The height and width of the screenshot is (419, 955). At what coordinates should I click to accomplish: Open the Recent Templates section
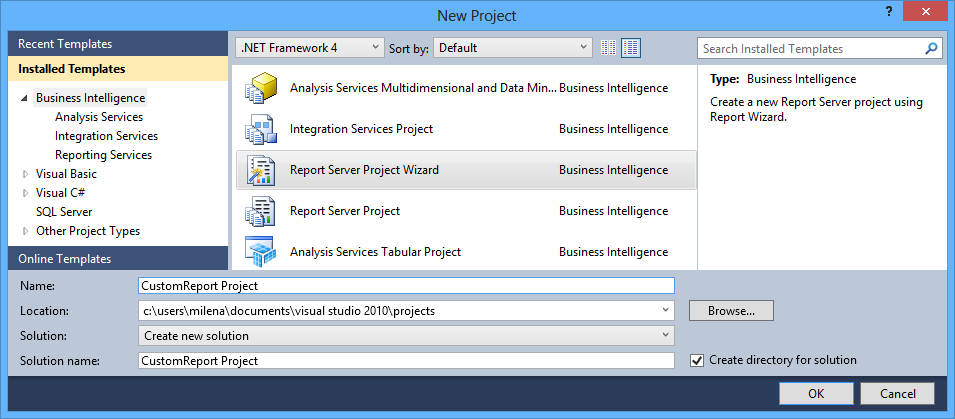pyautogui.click(x=65, y=44)
